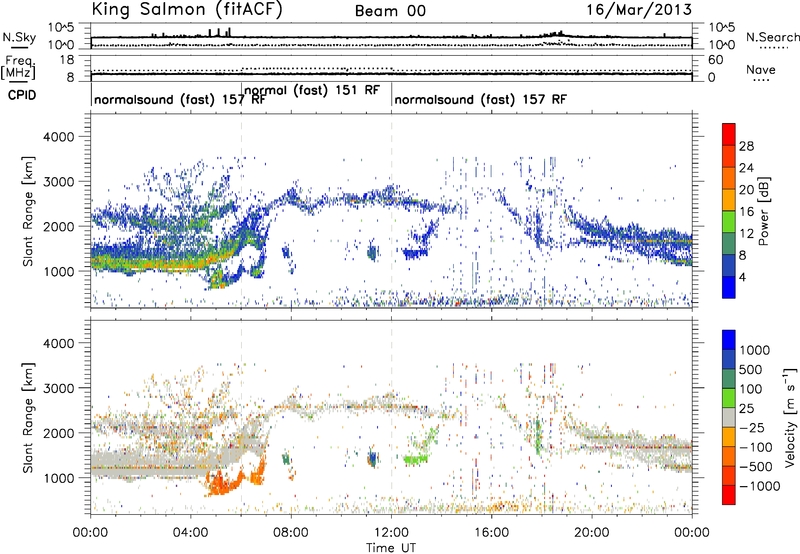Click the '16:00' time tick label
The height and width of the screenshot is (554, 800).
[491, 533]
